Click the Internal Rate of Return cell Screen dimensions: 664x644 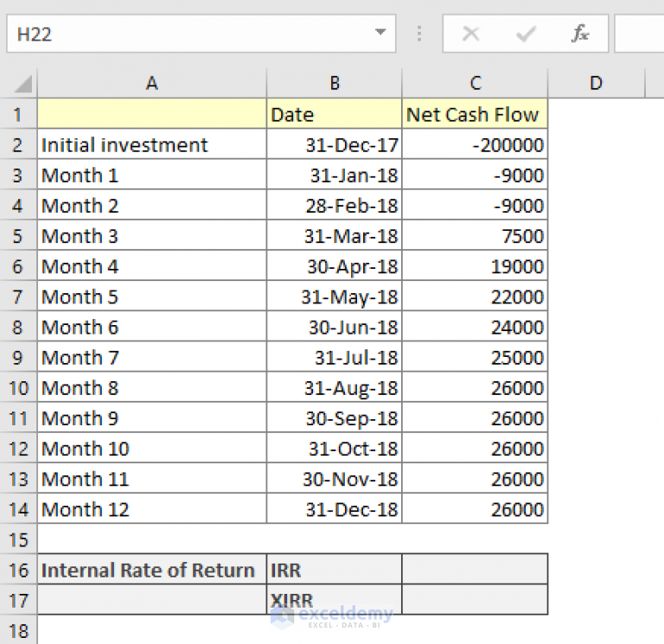tap(152, 570)
